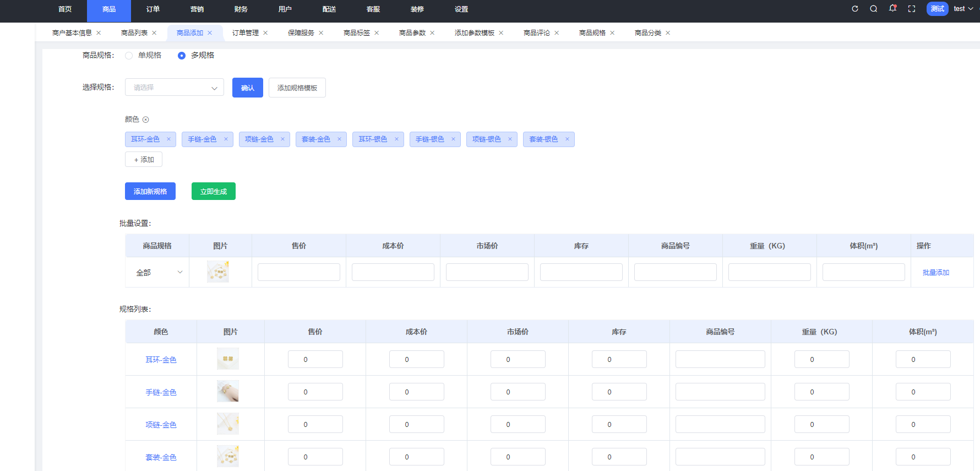Open the test user account dropdown
The image size is (980, 471).
point(963,9)
